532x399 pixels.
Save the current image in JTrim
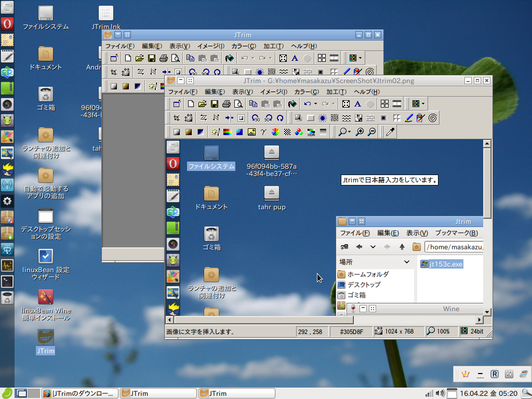(215, 103)
